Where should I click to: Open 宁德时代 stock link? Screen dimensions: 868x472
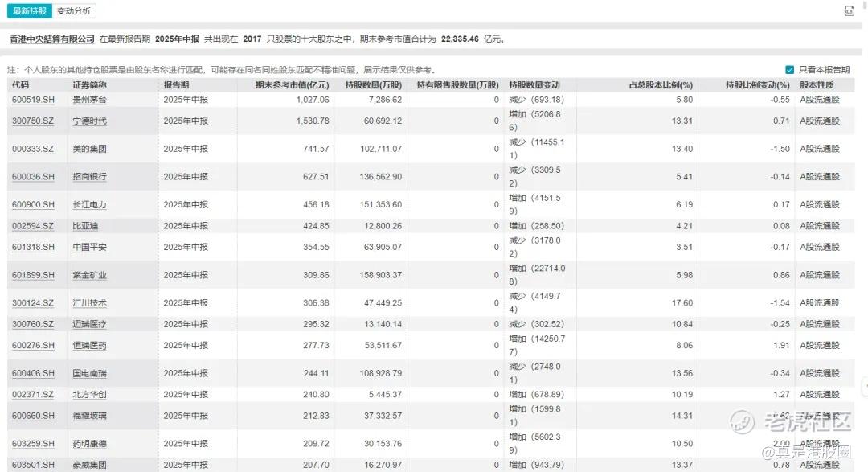[x=90, y=121]
